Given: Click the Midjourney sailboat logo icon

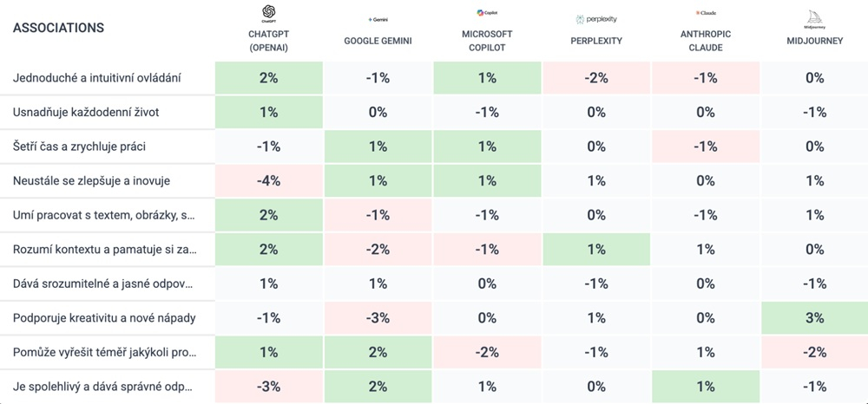Looking at the screenshot, I should pyautogui.click(x=814, y=17).
